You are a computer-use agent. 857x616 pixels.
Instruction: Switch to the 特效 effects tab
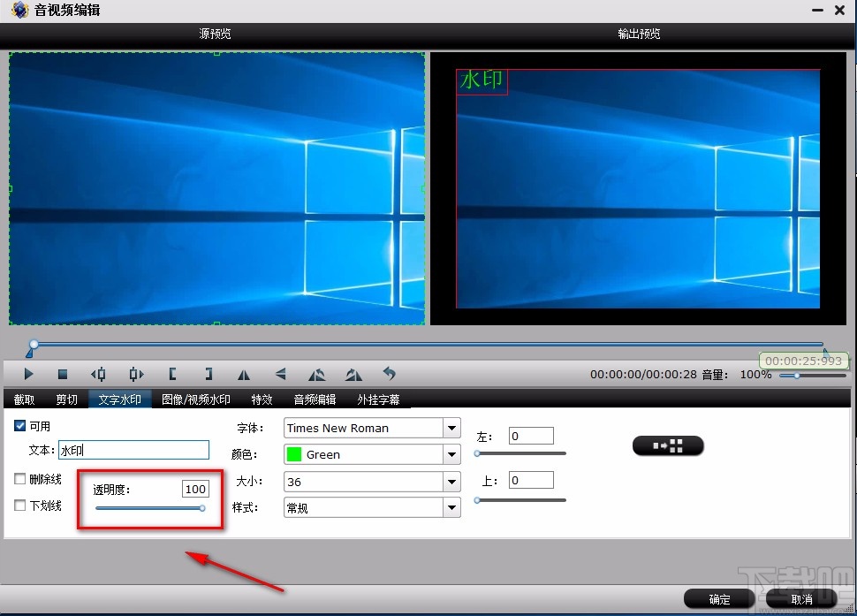(x=262, y=399)
